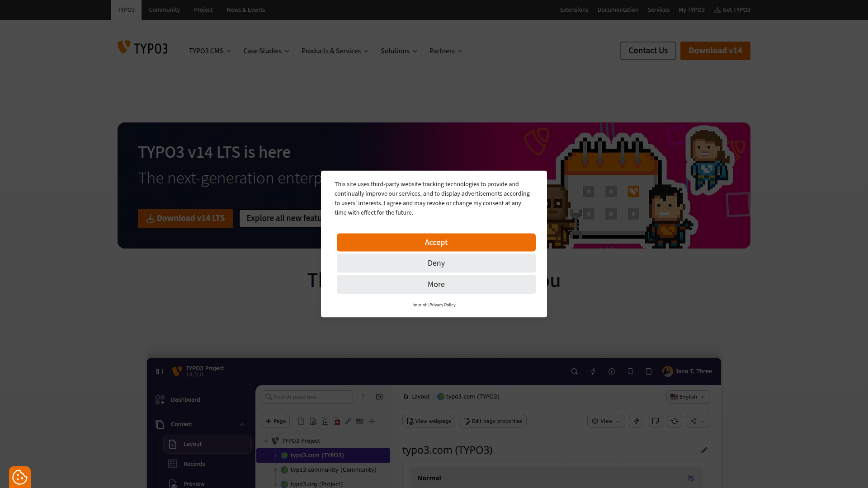Click the info circle icon in backend topbar

tap(612, 371)
